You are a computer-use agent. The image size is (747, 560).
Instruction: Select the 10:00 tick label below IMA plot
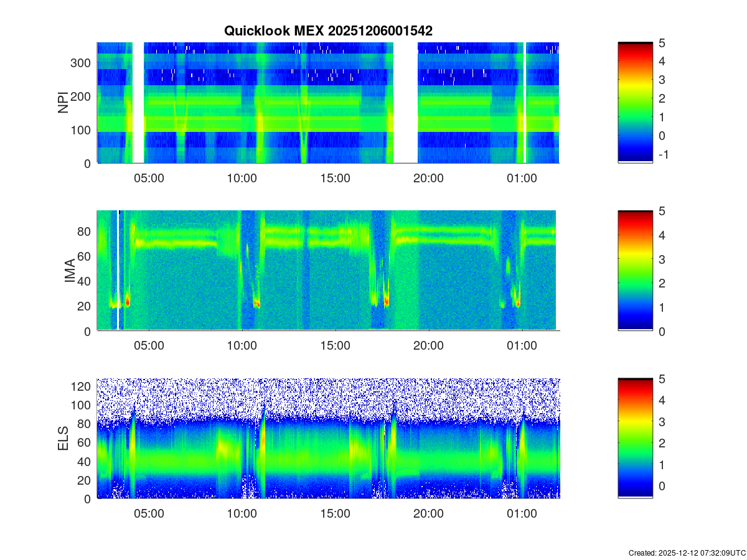[x=242, y=346]
